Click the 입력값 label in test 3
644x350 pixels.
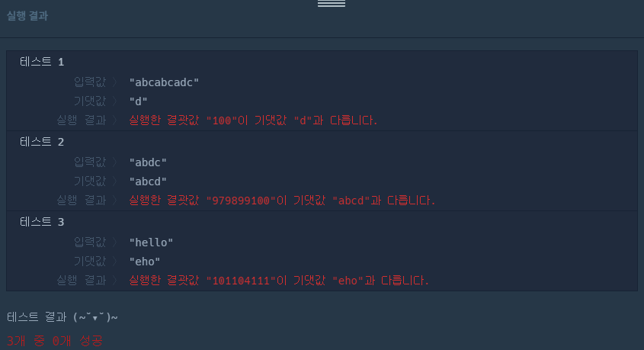[x=90, y=242]
